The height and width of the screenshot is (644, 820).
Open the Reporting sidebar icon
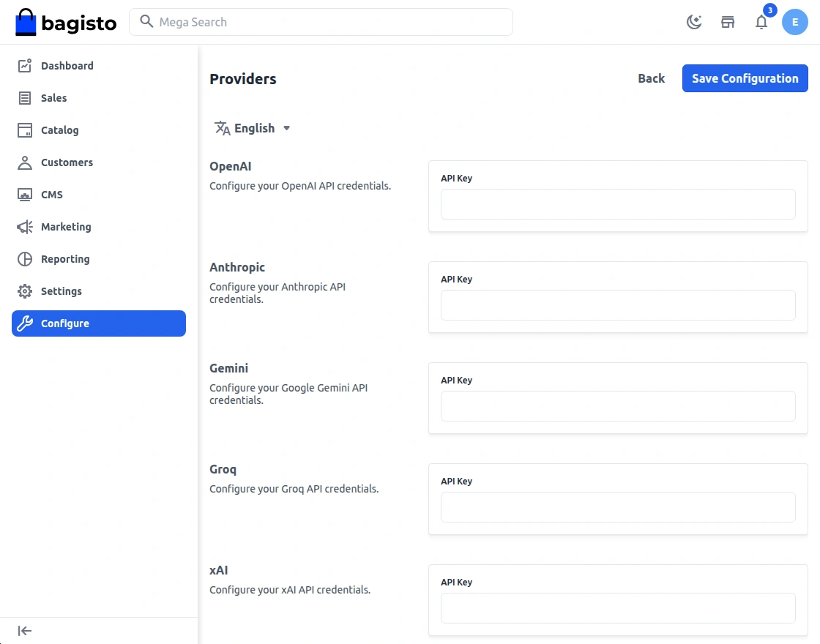tap(24, 258)
